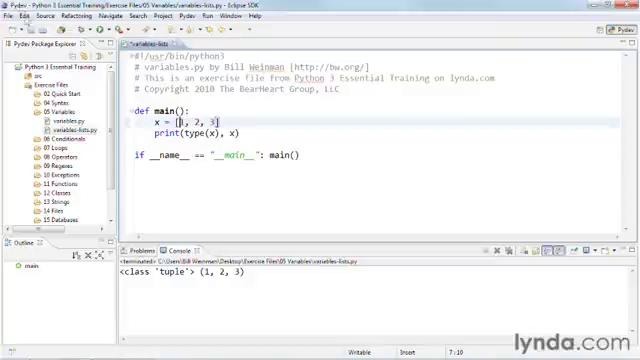This screenshot has width=640, height=360.
Task: Toggle Link with Editor in Package Explorer
Action: pos(84,56)
